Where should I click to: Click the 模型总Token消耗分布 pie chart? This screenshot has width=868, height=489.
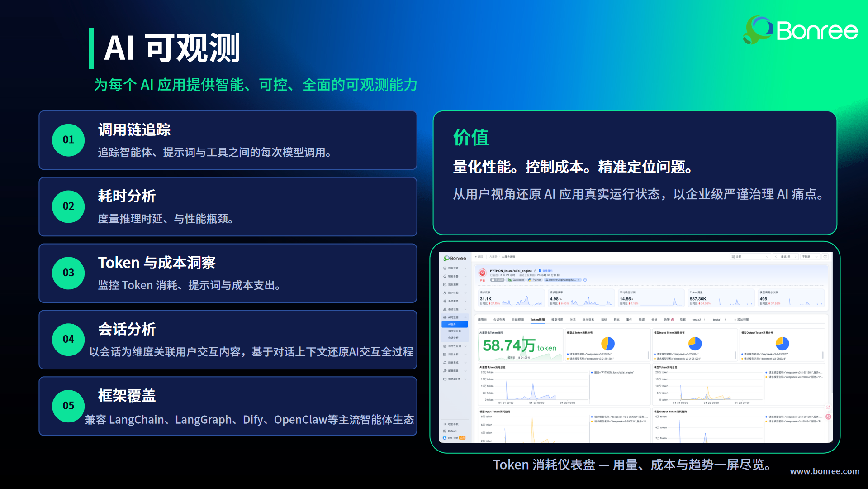[x=608, y=344]
